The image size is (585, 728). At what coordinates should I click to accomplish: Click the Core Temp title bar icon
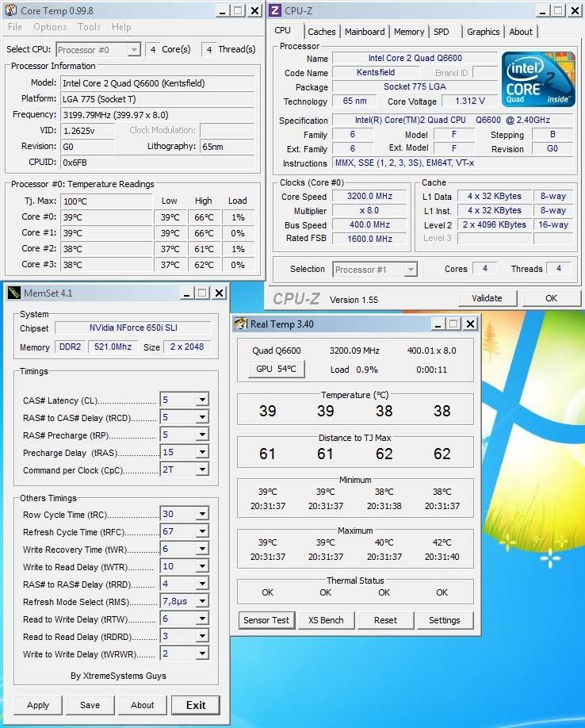10,10
